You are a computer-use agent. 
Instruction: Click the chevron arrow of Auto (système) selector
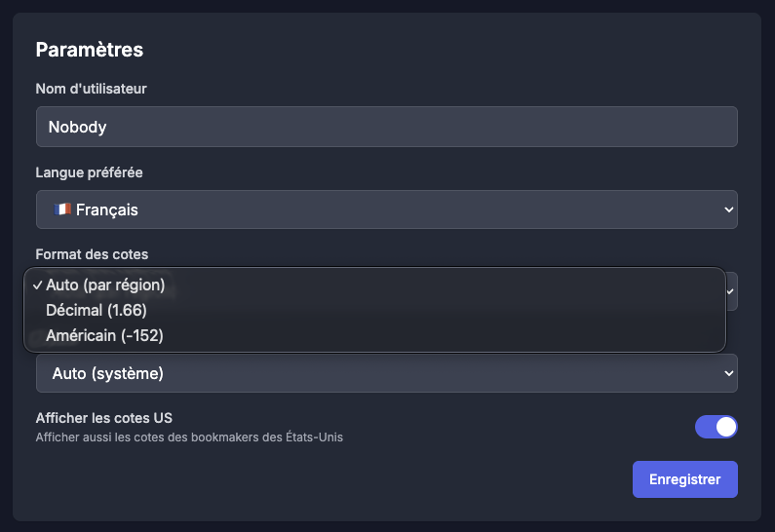point(728,373)
